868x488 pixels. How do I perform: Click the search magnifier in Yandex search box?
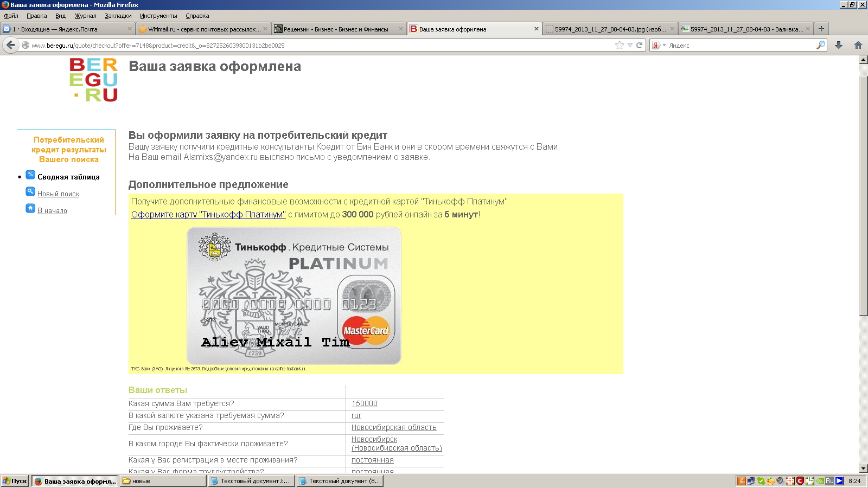821,45
